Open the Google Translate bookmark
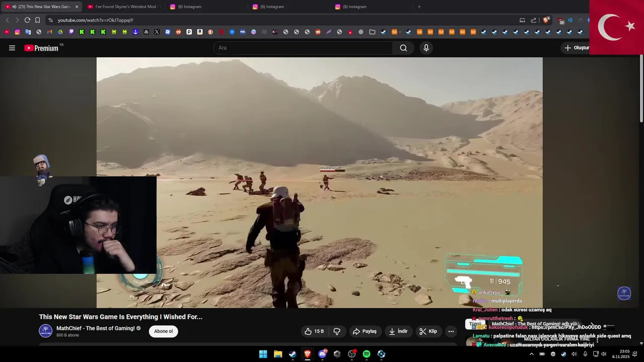The width and height of the screenshot is (644, 362). [28, 32]
